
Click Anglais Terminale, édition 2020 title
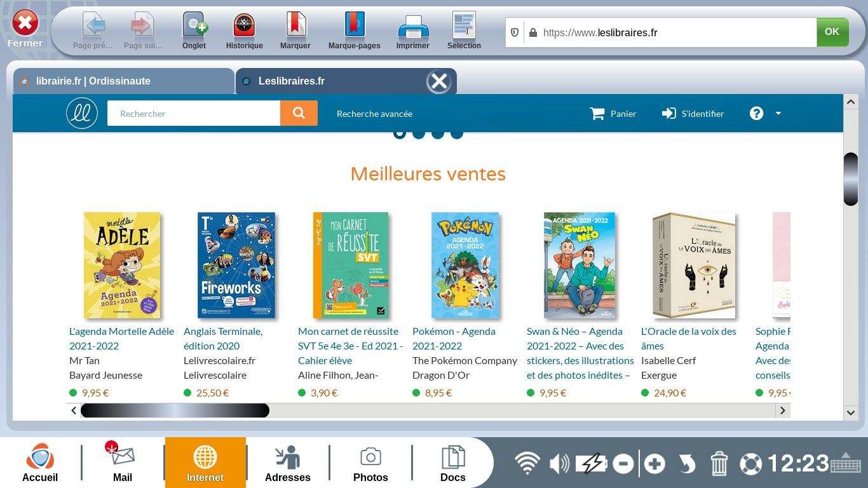[x=223, y=339]
